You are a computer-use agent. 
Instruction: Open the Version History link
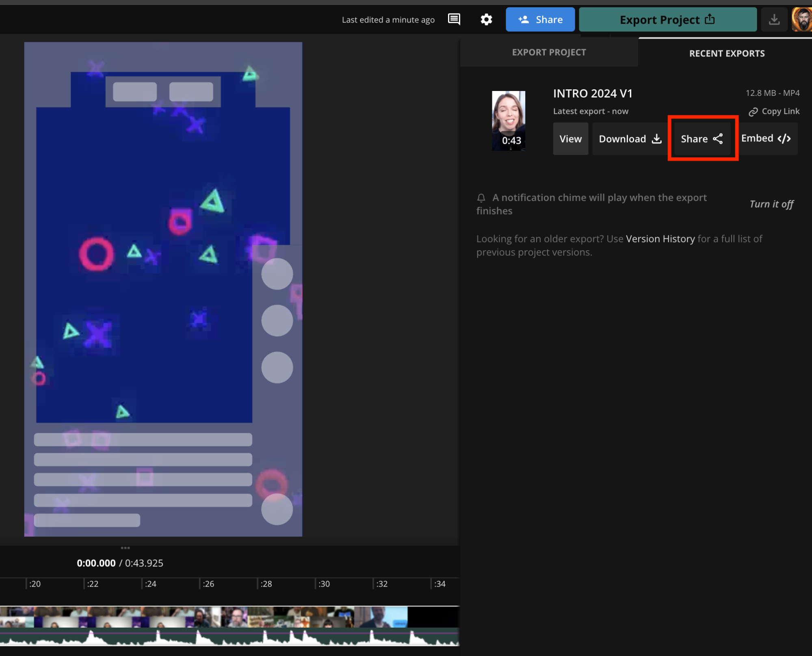660,239
